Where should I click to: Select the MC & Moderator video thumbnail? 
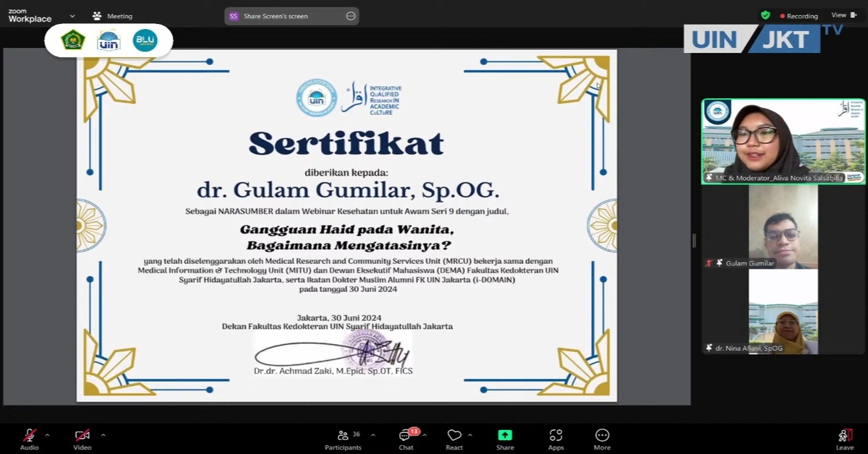(783, 142)
